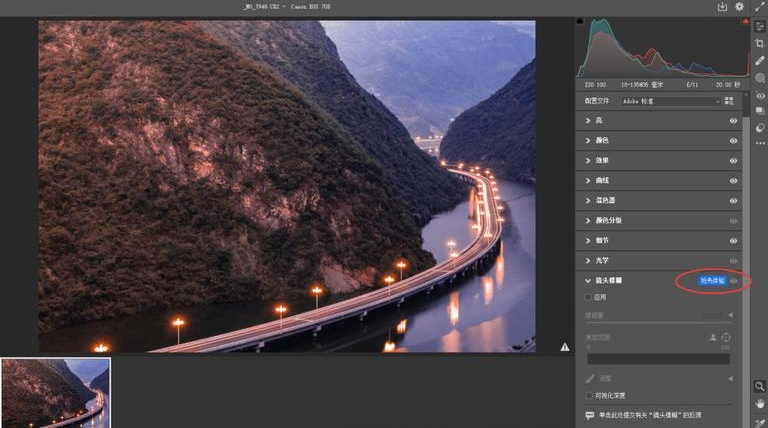Click the focus range target crosshair icon
The height and width of the screenshot is (428, 768).
[x=726, y=337]
